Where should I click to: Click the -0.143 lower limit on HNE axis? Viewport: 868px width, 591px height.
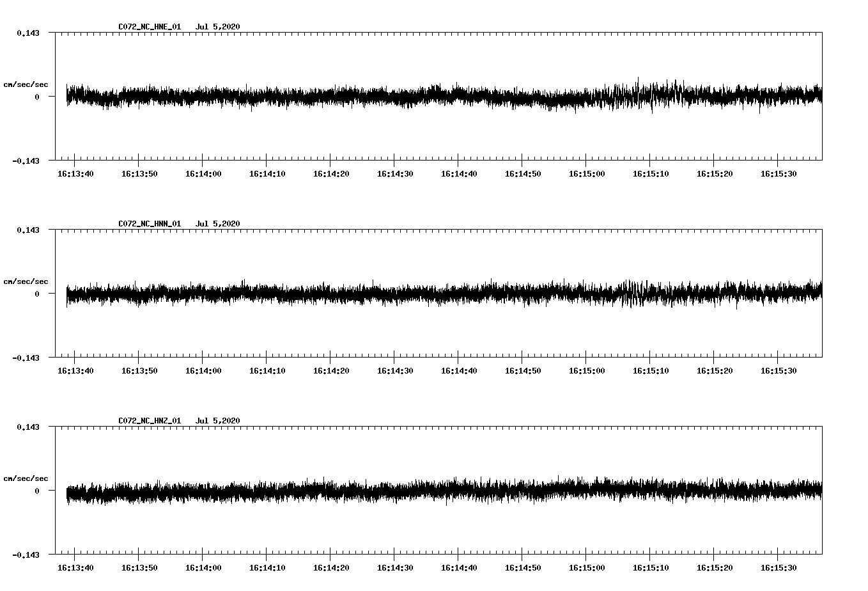pyautogui.click(x=26, y=161)
